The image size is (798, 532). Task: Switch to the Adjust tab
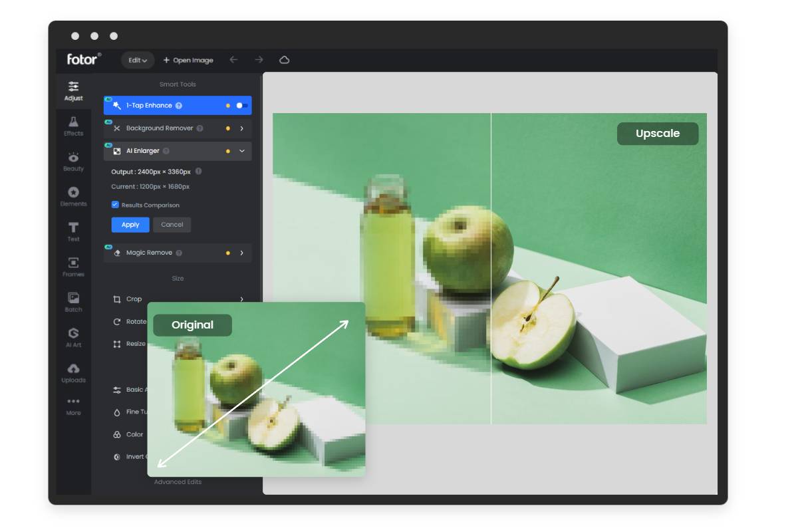pos(73,90)
